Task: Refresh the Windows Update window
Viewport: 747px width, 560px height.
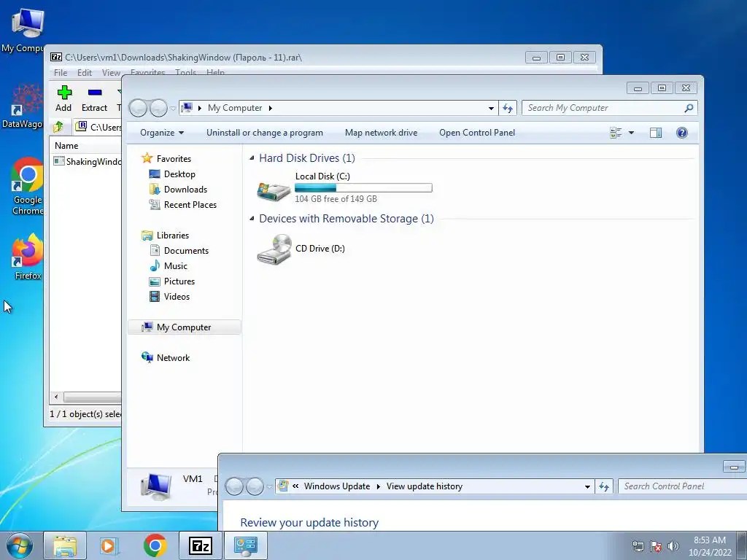Action: click(603, 486)
